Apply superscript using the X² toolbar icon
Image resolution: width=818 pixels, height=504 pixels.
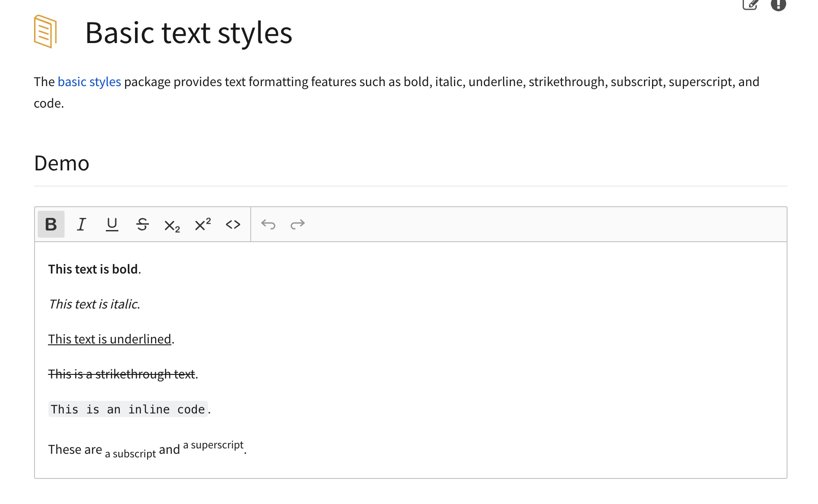click(x=202, y=224)
